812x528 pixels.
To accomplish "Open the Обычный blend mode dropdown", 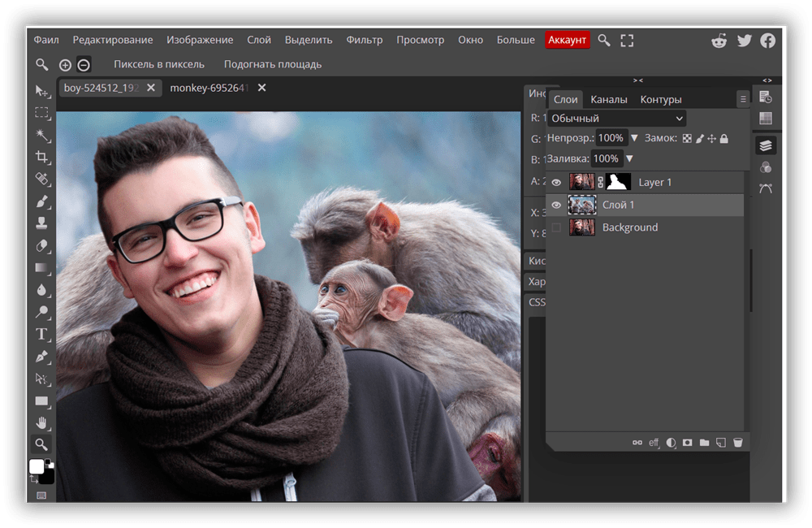I will (617, 119).
